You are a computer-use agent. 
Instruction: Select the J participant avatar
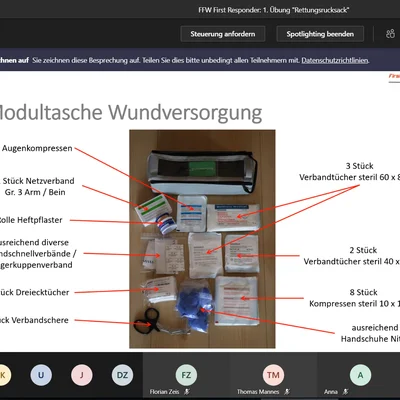pos(82,375)
